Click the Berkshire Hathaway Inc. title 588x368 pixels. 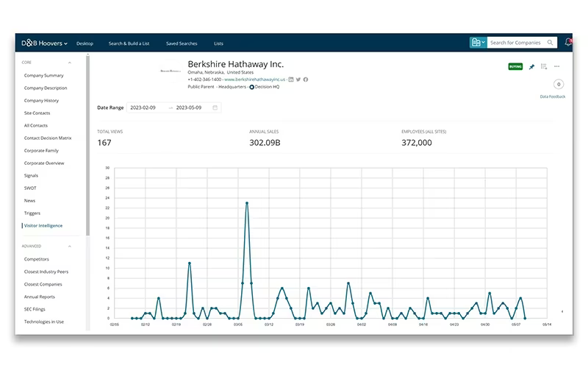coord(235,64)
